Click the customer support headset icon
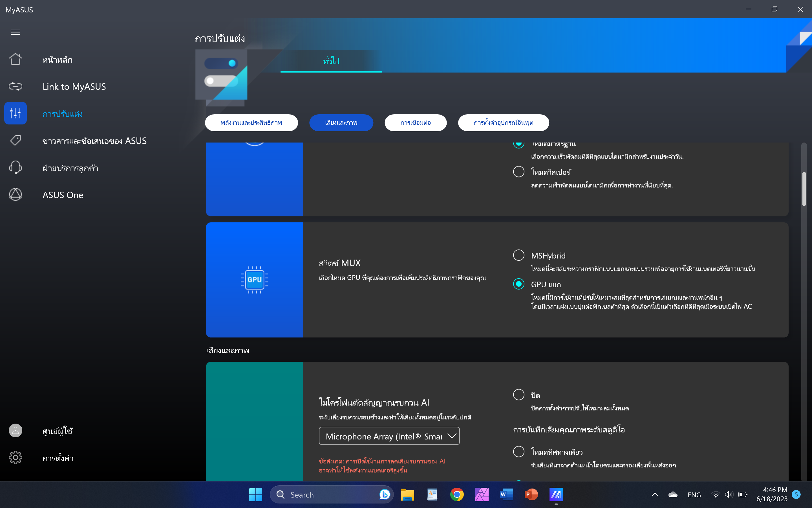 [16, 167]
